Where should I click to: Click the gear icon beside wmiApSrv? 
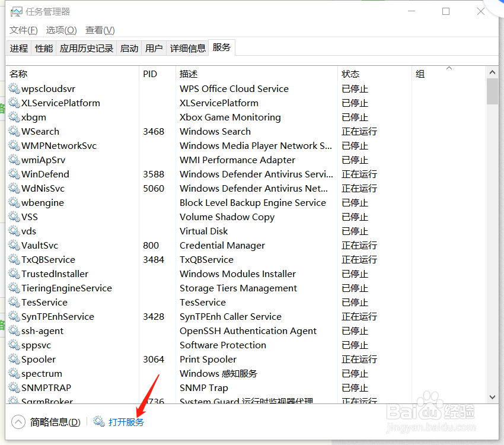click(x=14, y=160)
